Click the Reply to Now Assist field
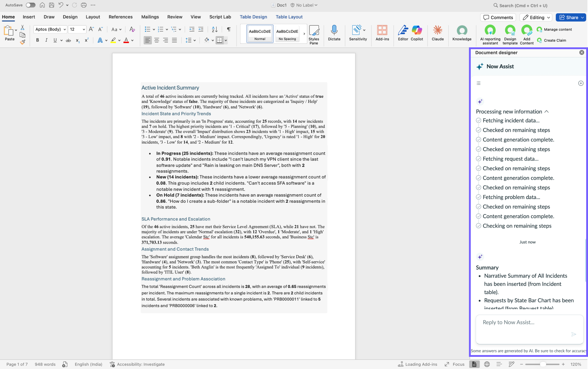The height and width of the screenshot is (369, 588). coord(529,329)
